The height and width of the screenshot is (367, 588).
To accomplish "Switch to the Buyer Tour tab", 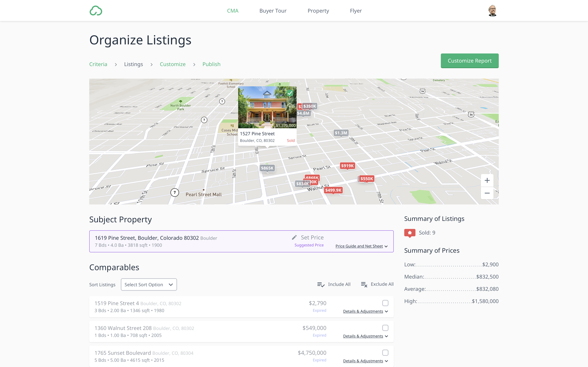I will coord(273,11).
